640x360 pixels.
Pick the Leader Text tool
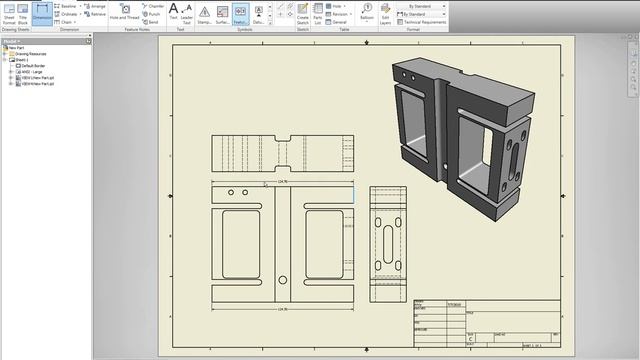[187, 13]
